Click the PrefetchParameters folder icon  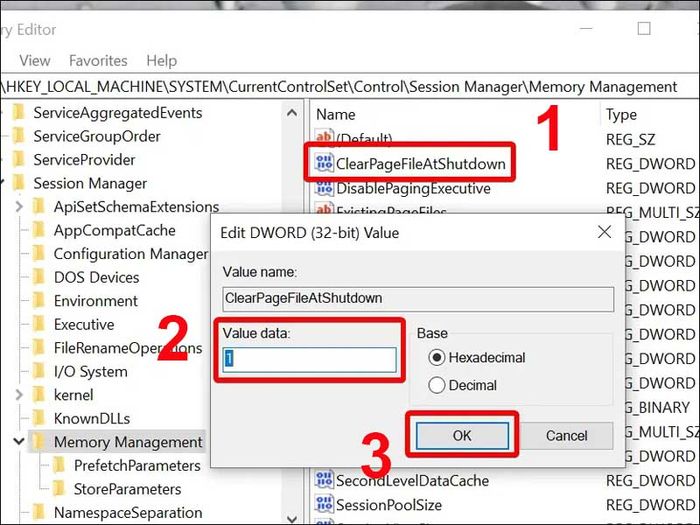tap(59, 465)
